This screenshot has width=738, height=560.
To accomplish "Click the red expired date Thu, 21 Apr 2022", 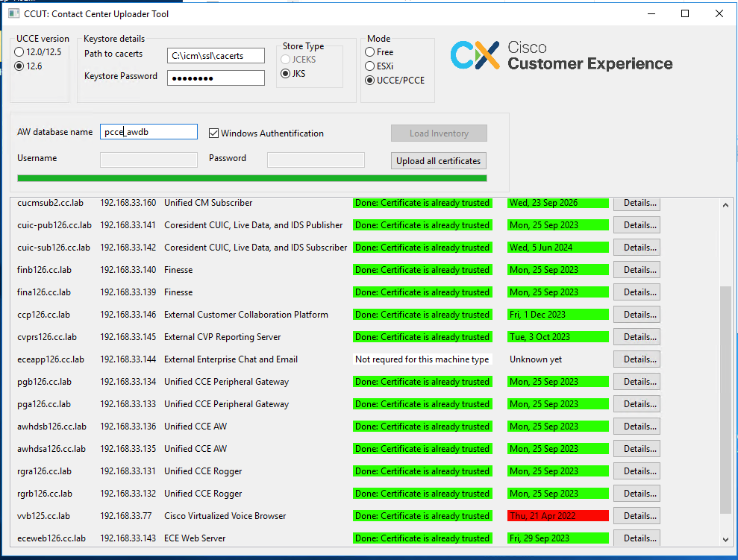I will (x=558, y=516).
